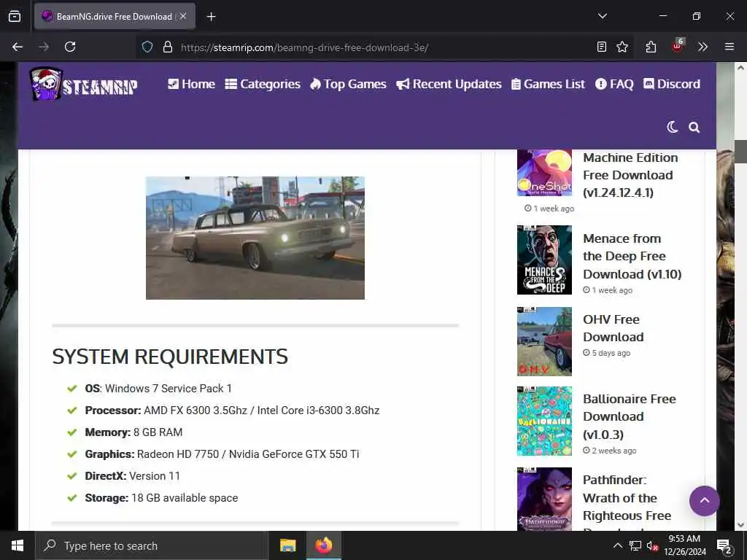Viewport: 747px width, 560px height.
Task: Open the tracking protection shield
Action: pyautogui.click(x=147, y=47)
